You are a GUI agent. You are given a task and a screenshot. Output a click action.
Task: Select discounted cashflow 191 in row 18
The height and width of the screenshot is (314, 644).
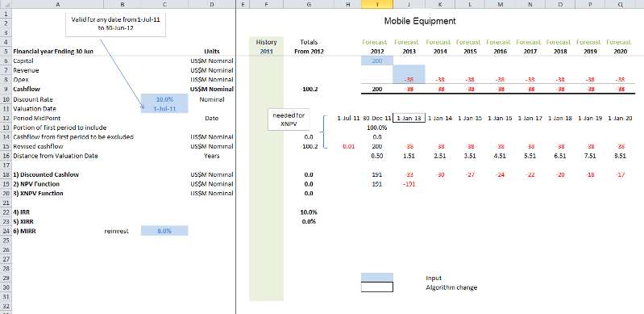tap(377, 174)
